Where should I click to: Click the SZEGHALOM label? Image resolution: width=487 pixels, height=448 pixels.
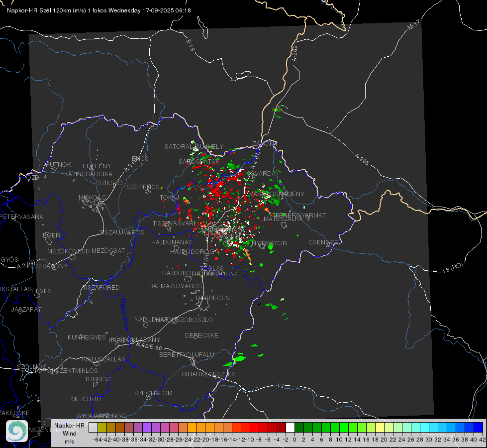(153, 393)
